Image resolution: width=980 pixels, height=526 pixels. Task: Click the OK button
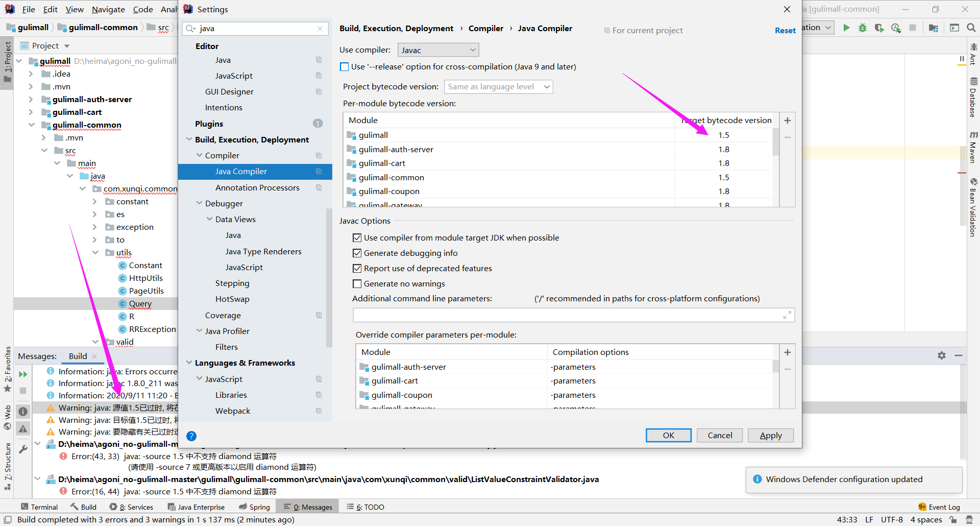(669, 436)
